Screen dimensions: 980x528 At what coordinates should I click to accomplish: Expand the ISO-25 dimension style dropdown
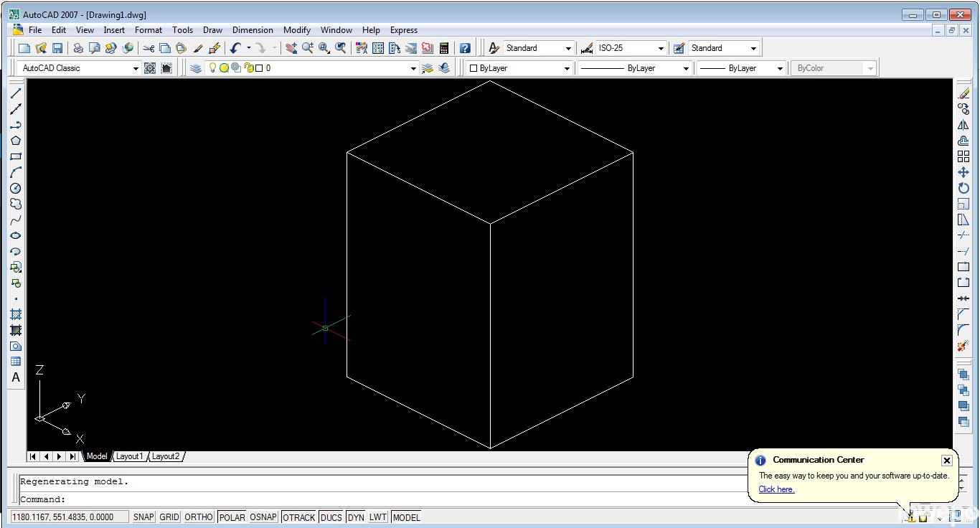(x=661, y=48)
